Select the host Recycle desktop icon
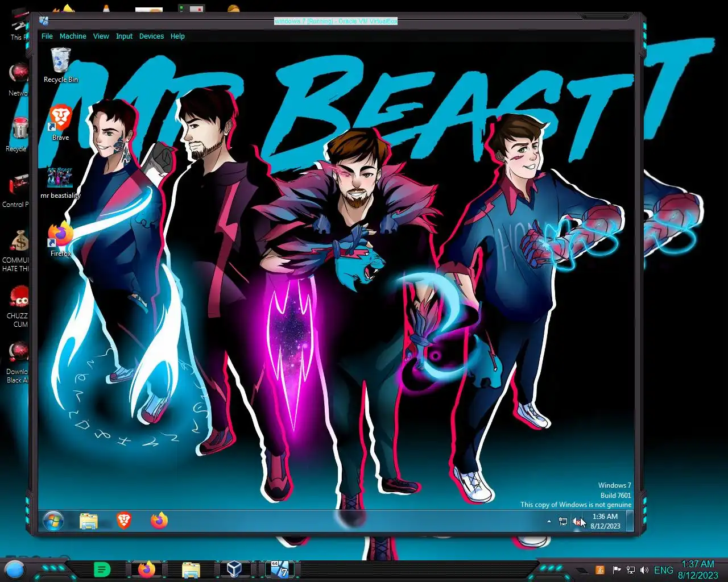 (17, 135)
